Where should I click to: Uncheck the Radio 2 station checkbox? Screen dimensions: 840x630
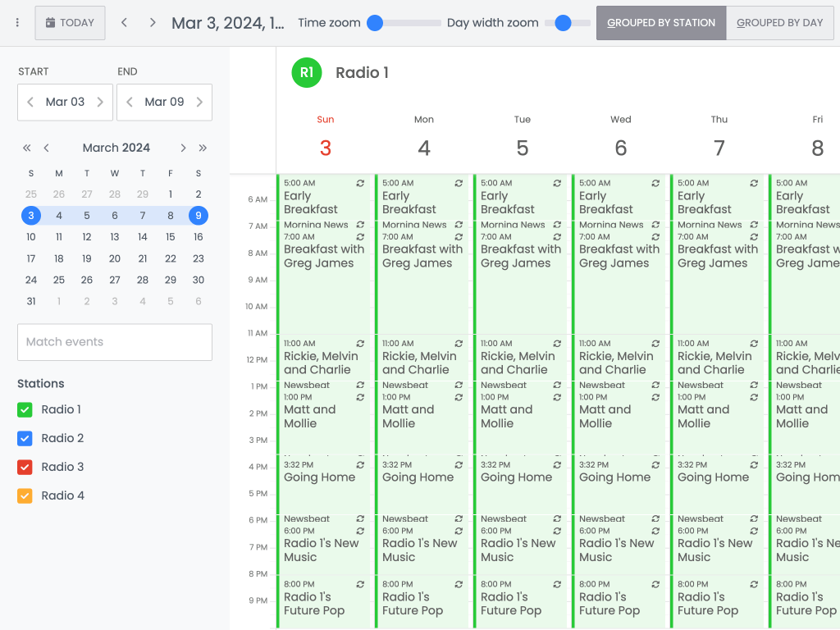point(25,439)
